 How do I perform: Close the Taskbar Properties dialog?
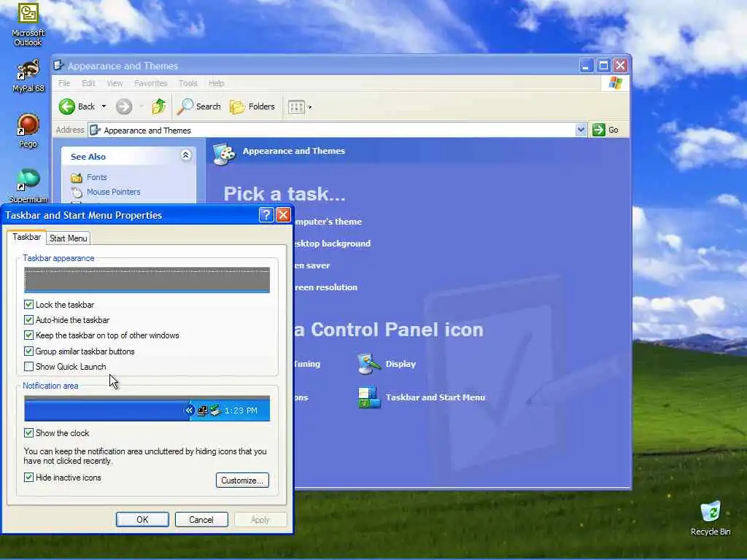click(284, 215)
